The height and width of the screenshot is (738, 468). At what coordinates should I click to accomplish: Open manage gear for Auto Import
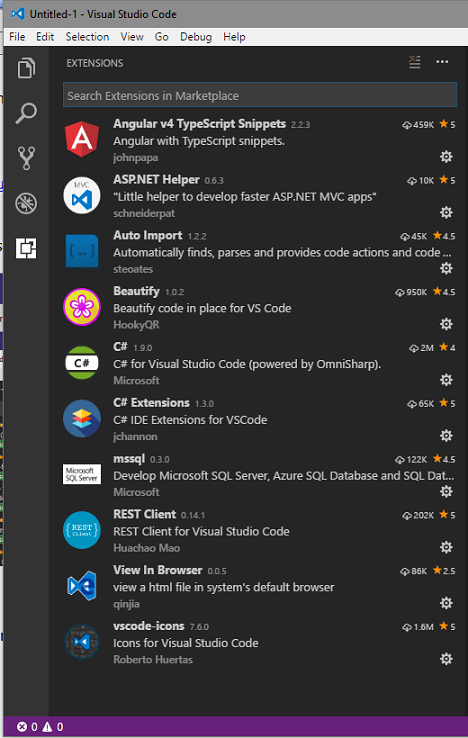tap(446, 268)
